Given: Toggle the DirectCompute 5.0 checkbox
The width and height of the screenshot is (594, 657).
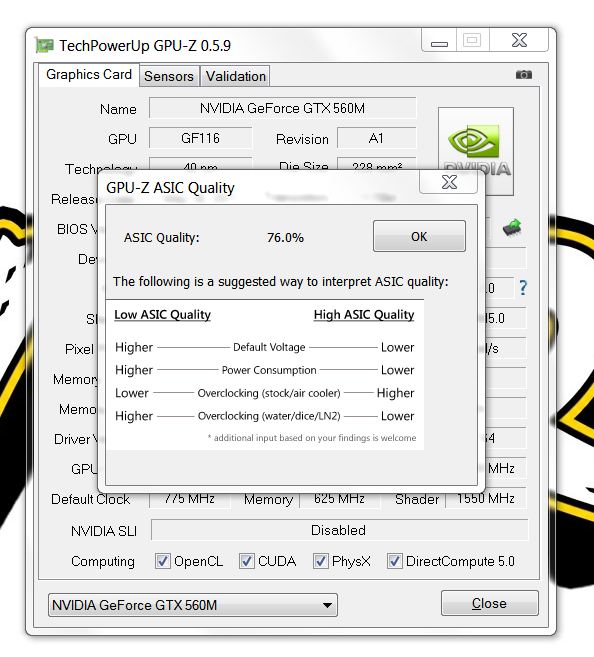Looking at the screenshot, I should pos(394,561).
